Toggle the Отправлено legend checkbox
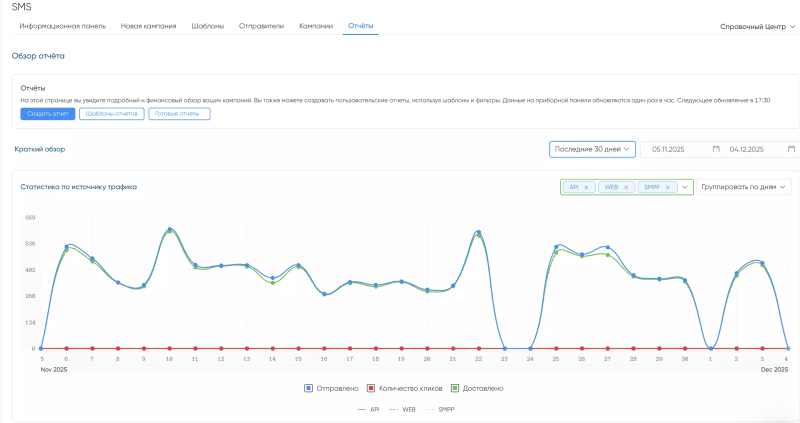This screenshot has height=423, width=800. click(x=309, y=388)
